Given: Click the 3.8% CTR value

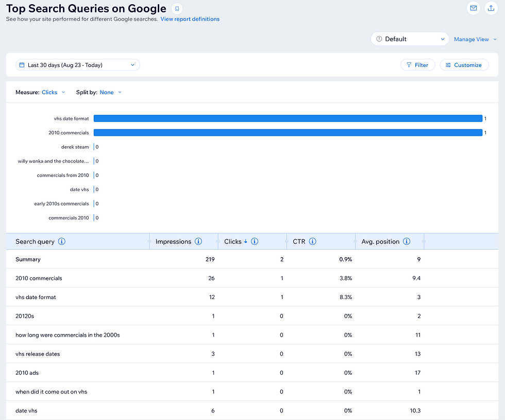Looking at the screenshot, I should [x=346, y=278].
